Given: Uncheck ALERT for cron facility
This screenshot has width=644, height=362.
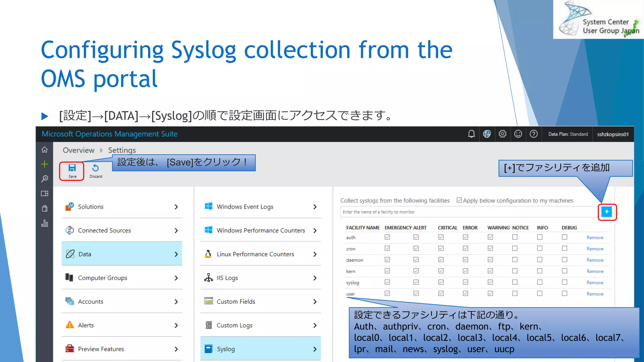Looking at the screenshot, I should pos(416,248).
